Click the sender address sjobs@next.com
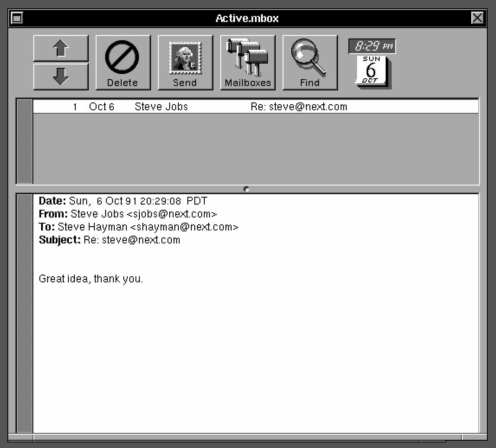 [172, 214]
